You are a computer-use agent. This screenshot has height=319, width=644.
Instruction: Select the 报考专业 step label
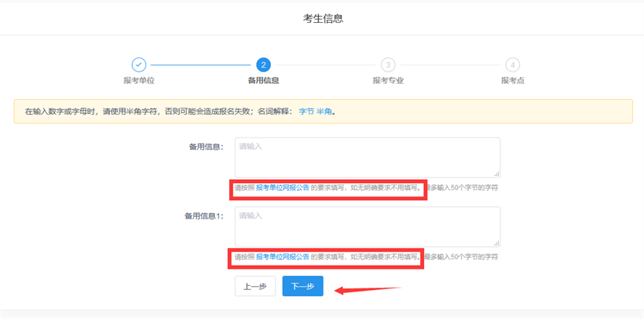388,80
